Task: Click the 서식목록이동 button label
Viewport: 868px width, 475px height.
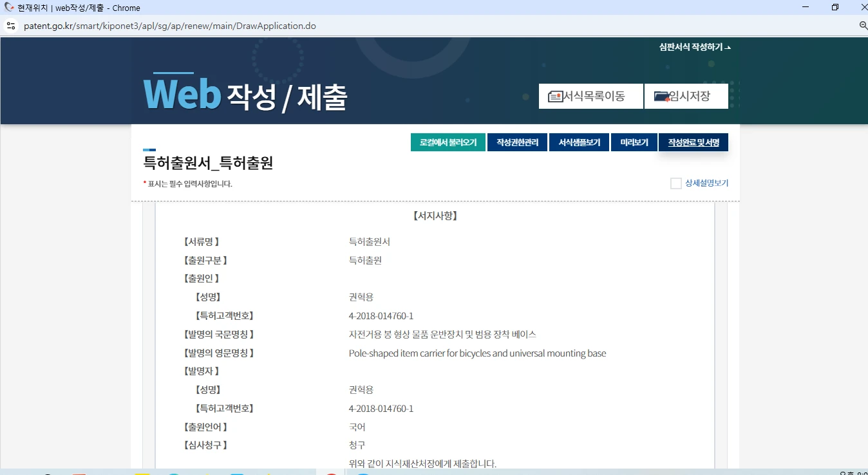Action: tap(594, 97)
